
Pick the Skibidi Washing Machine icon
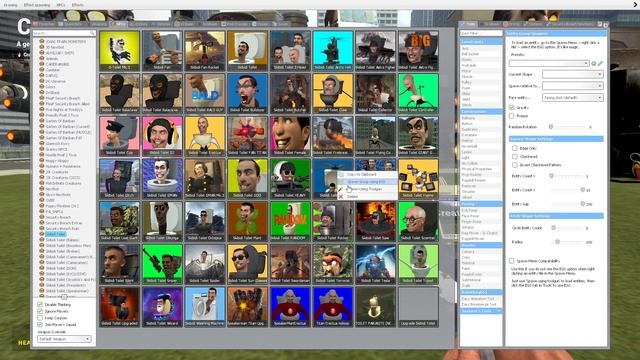click(x=204, y=307)
